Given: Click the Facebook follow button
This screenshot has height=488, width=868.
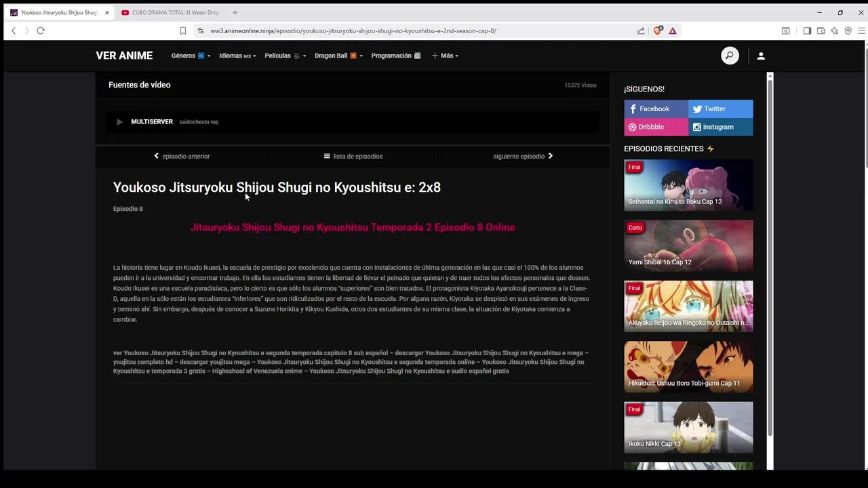Looking at the screenshot, I should [x=656, y=108].
